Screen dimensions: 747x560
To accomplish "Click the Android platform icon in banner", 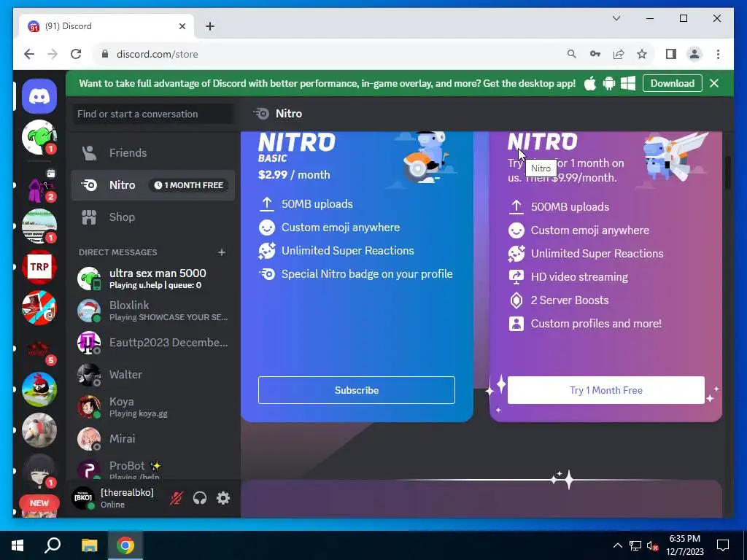I will click(609, 83).
